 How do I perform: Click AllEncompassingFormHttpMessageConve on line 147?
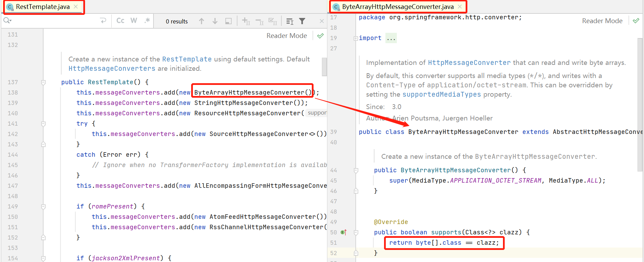click(x=261, y=186)
